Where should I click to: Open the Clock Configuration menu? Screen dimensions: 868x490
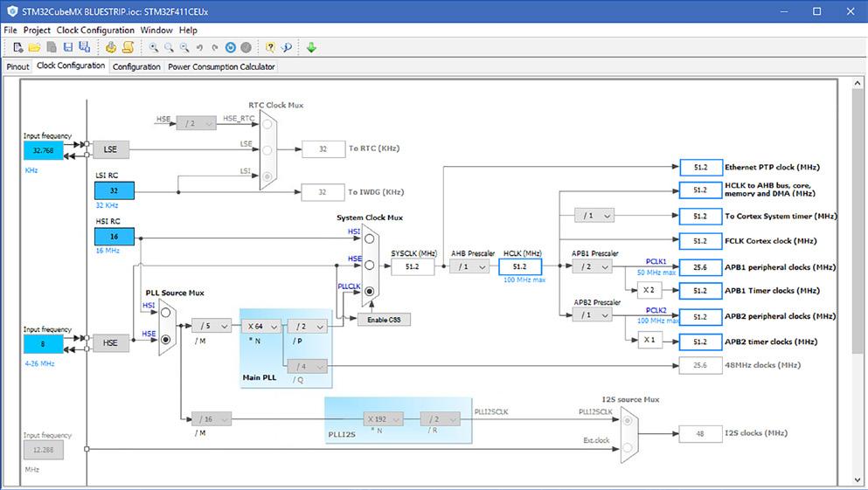(95, 30)
